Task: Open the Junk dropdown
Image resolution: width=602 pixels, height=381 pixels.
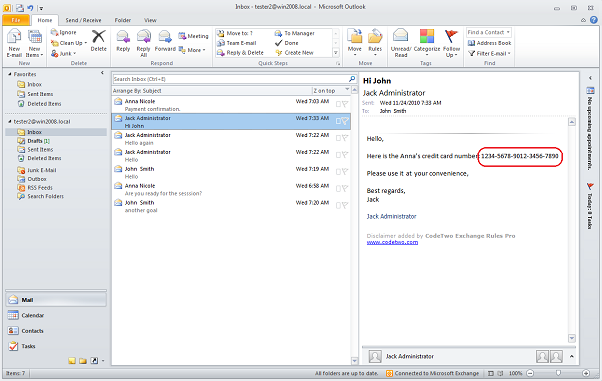Action: 64,53
